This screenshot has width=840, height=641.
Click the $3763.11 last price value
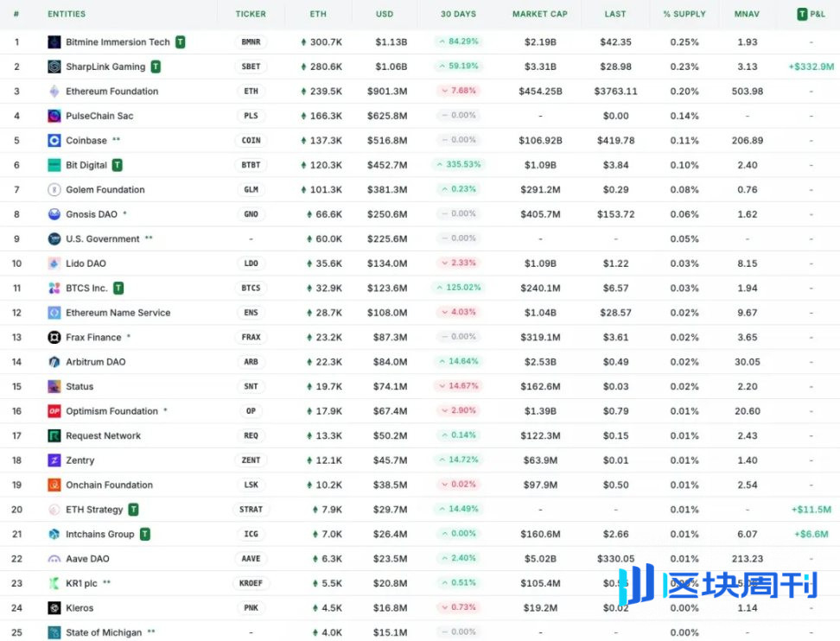615,91
